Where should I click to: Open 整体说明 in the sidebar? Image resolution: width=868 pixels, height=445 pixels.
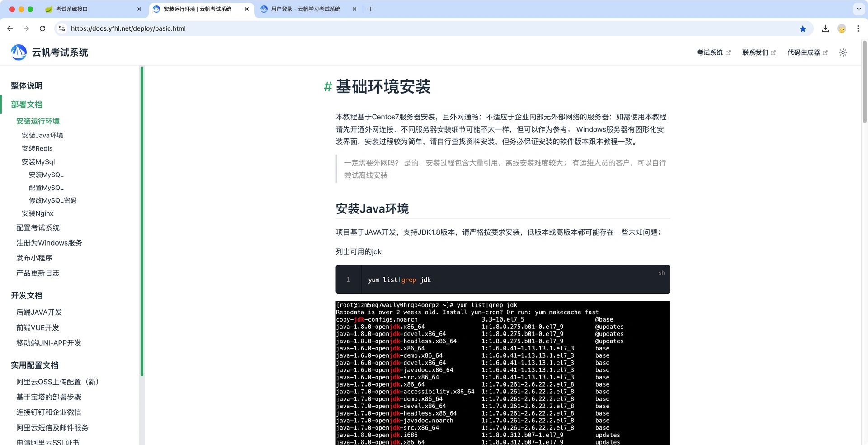tap(27, 85)
